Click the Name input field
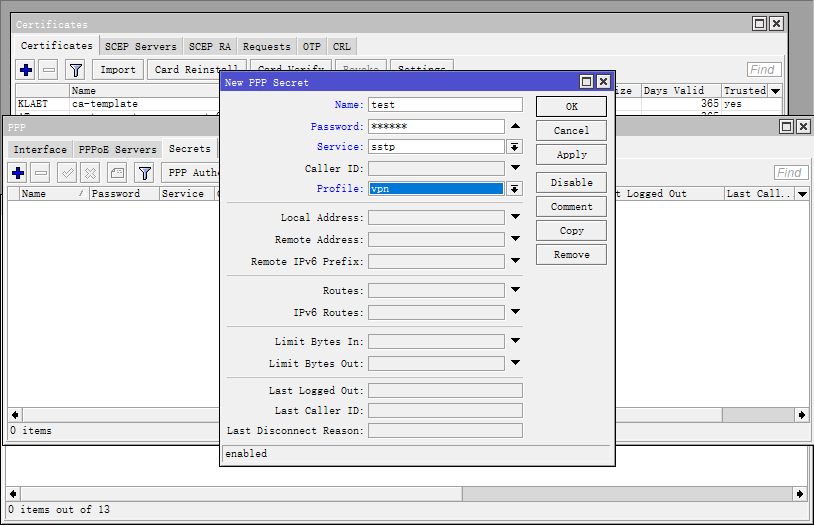Image resolution: width=814 pixels, height=525 pixels. (445, 105)
